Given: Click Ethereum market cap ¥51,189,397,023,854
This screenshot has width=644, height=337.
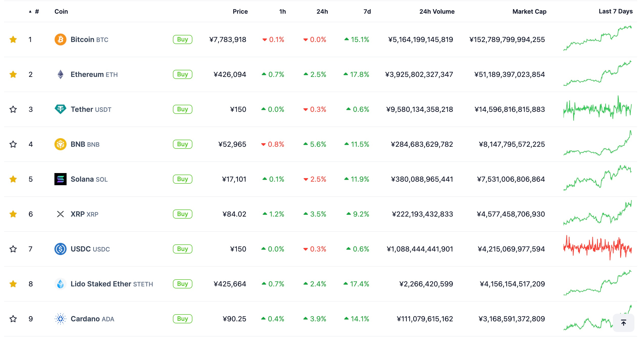Looking at the screenshot, I should tap(510, 74).
